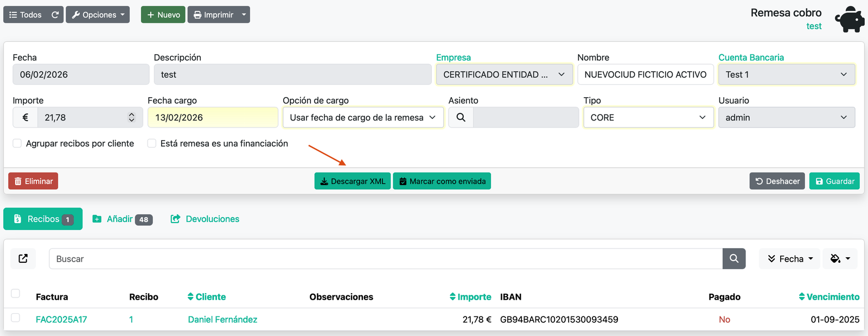Click the due date 01-09-2025
Viewport: 868px width, 336px height.
(835, 320)
